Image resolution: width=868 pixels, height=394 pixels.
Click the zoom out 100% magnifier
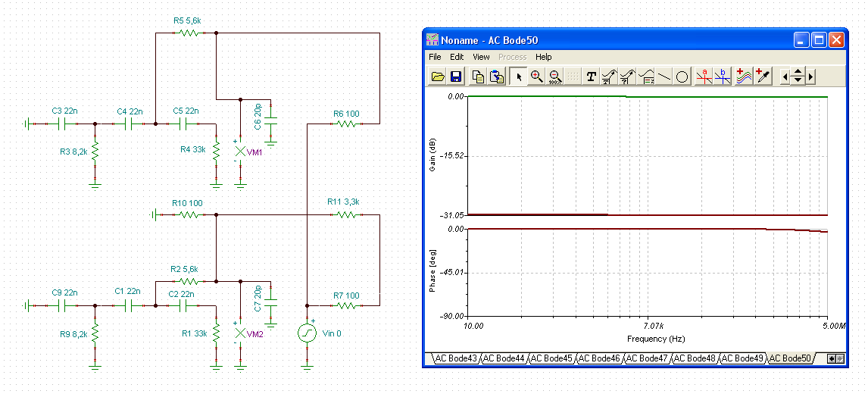point(554,77)
